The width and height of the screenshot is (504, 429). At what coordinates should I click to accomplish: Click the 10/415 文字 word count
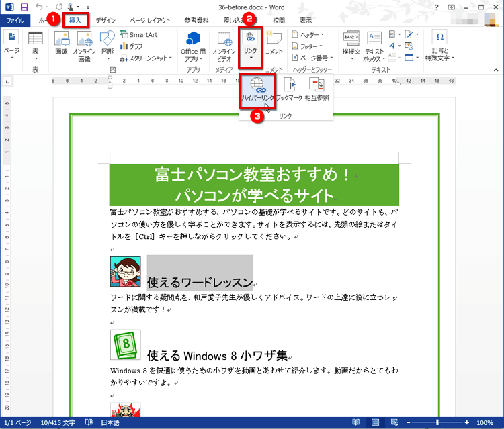coord(58,422)
